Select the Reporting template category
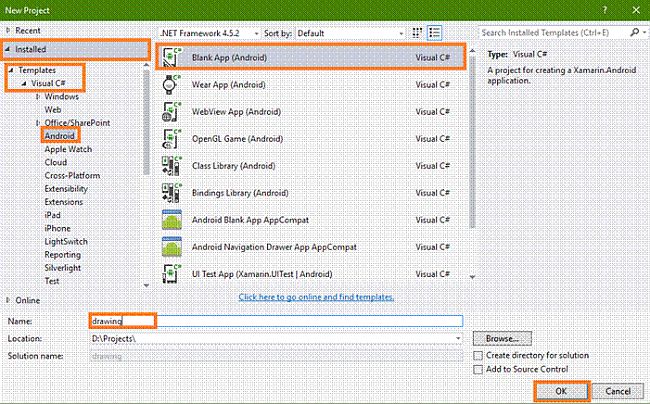The width and height of the screenshot is (650, 404). [x=63, y=255]
